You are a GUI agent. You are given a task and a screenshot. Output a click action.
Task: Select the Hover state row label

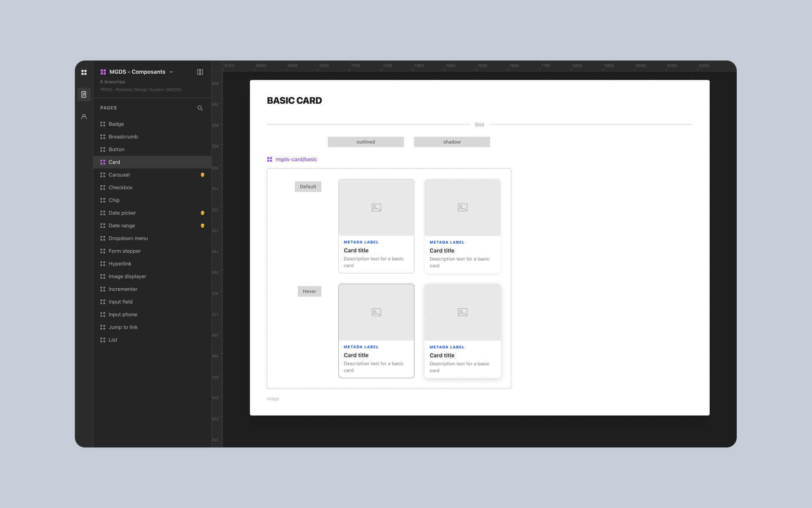(310, 291)
